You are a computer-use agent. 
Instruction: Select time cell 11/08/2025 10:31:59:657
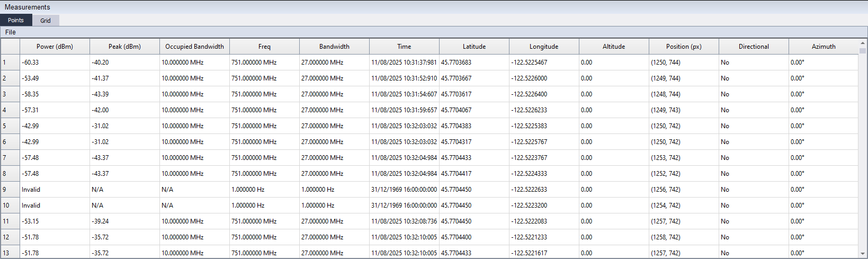pos(405,110)
